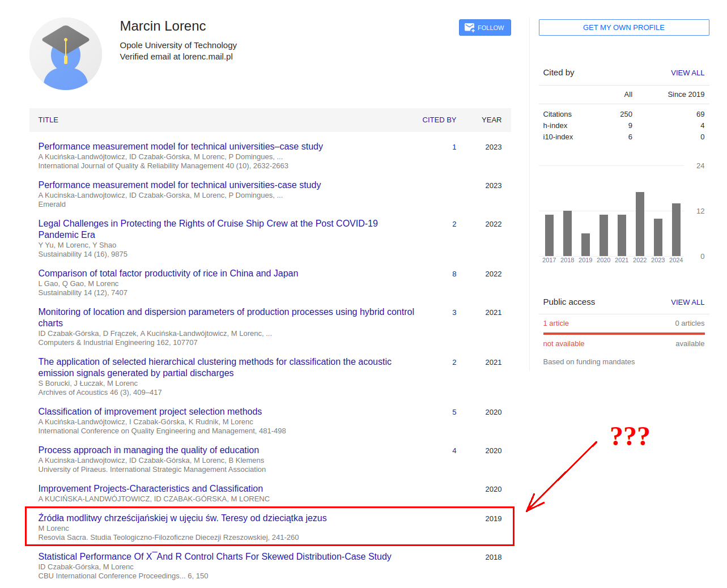Open Legal Challenges Cruise Ship Crew article

point(207,224)
